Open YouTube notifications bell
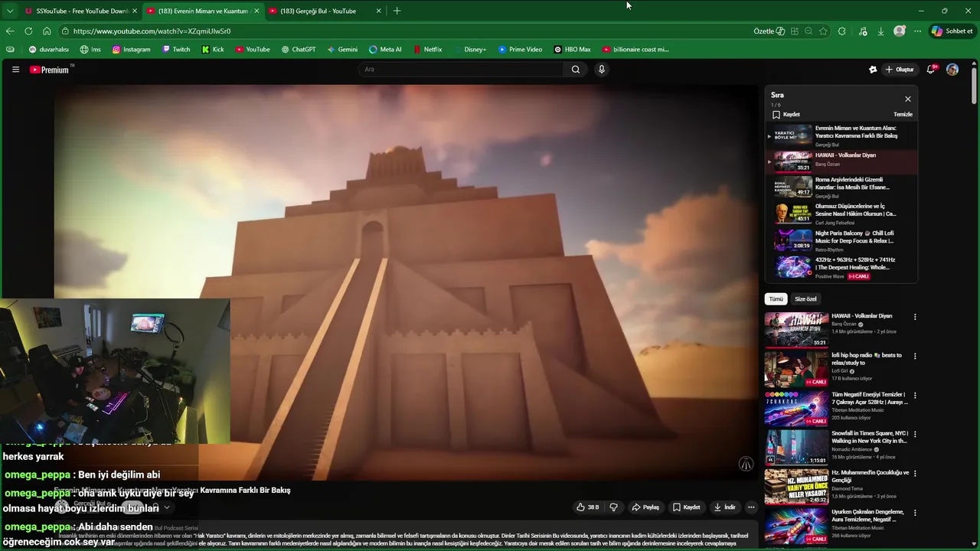The width and height of the screenshot is (980, 551). tap(931, 70)
